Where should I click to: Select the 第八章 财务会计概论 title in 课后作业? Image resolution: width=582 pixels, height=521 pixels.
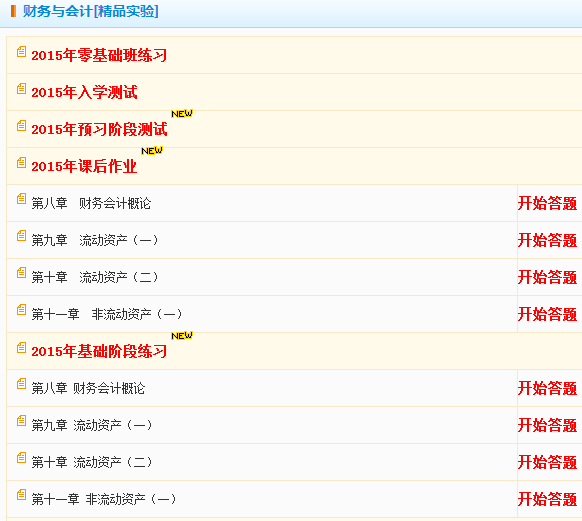pos(91,203)
